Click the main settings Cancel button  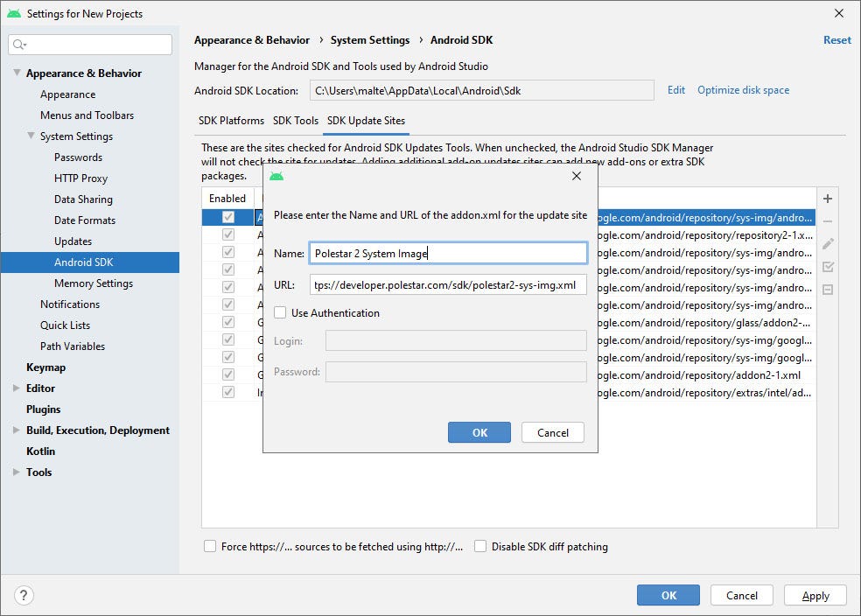741,595
